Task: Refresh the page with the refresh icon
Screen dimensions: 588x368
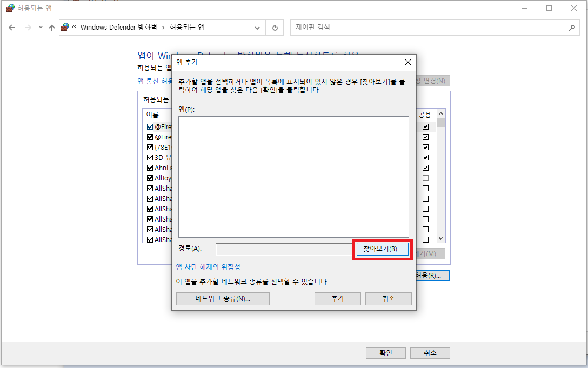Action: coord(275,27)
